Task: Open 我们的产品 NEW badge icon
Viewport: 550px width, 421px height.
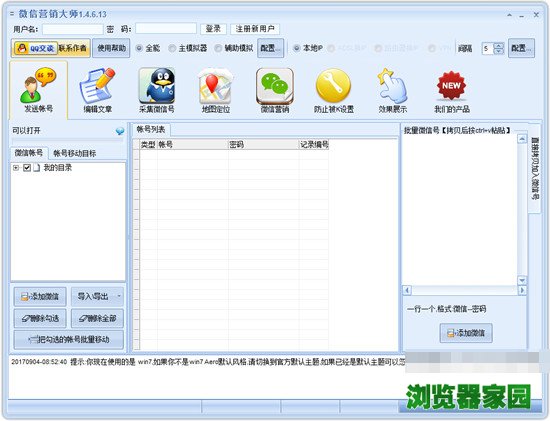Action: (x=452, y=91)
